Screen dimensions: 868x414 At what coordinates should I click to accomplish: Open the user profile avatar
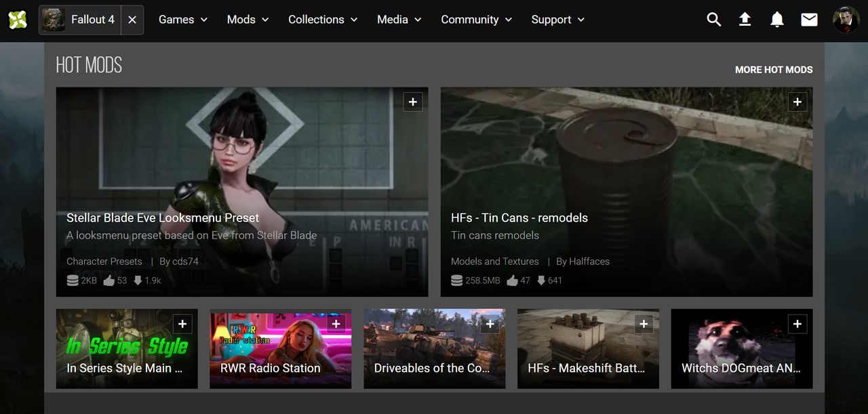tap(846, 20)
